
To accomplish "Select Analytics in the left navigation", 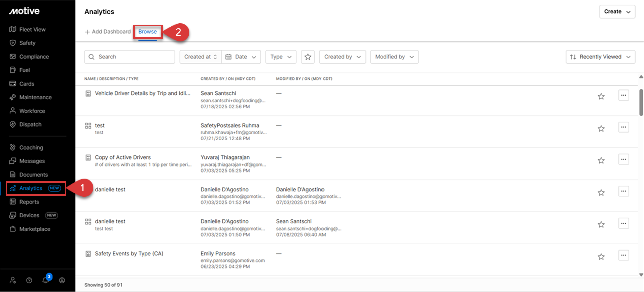I will [x=30, y=188].
